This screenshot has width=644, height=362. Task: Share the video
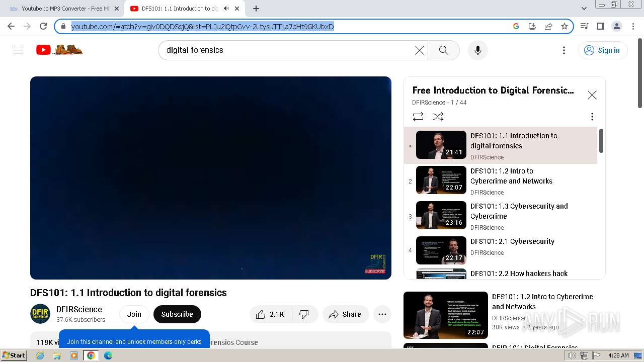click(x=346, y=314)
